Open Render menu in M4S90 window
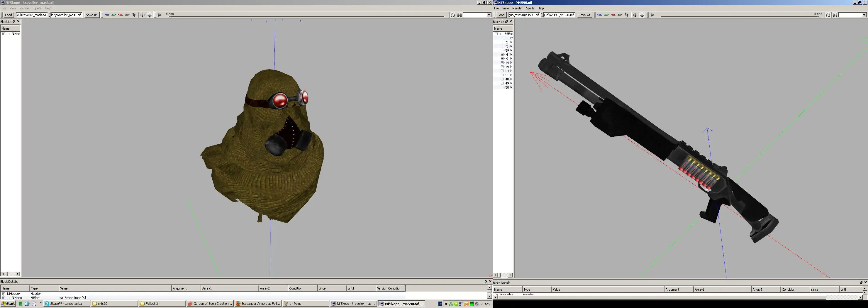The height and width of the screenshot is (308, 868). click(x=517, y=8)
